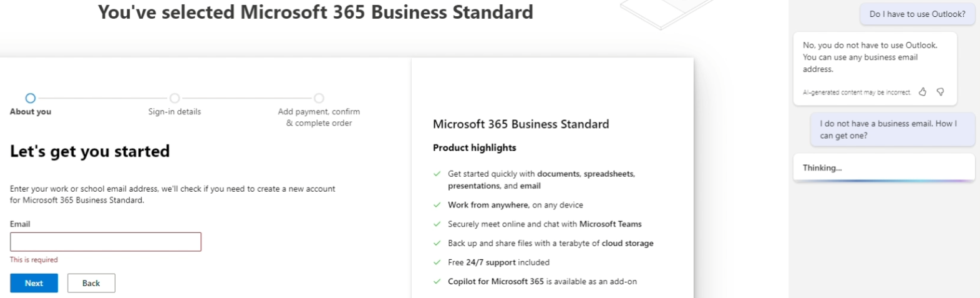Select the About you step label
The image size is (980, 298).
31,112
